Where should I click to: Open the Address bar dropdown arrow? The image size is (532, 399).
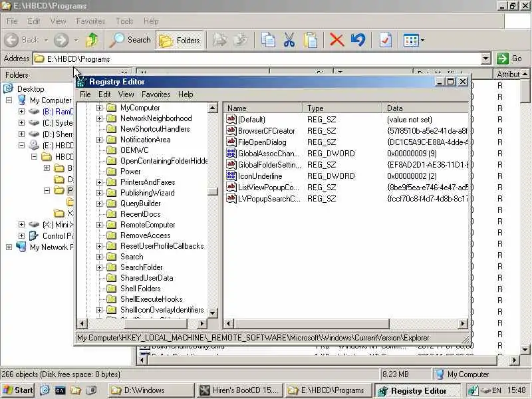point(486,59)
